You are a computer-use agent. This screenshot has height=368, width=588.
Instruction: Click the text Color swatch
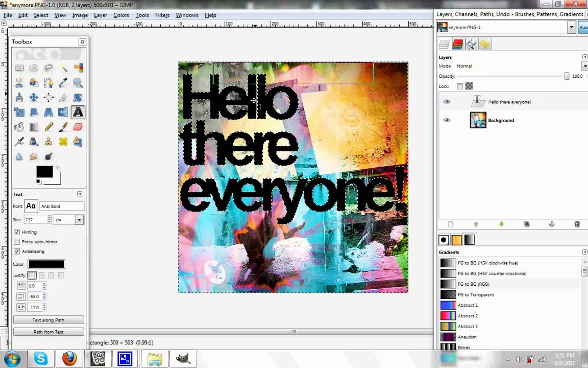click(x=46, y=264)
